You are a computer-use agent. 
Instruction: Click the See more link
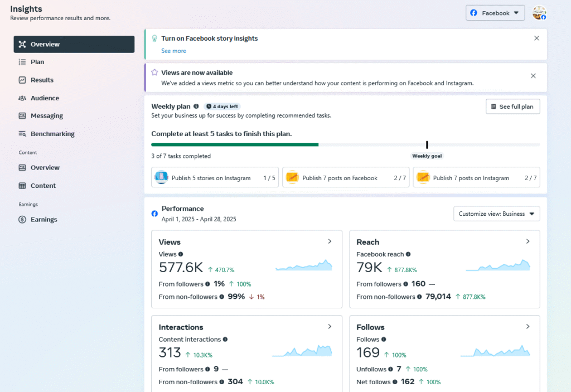(173, 51)
